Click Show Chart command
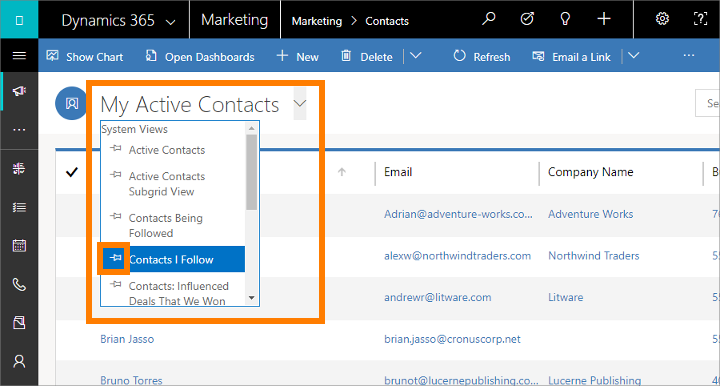 [x=85, y=56]
